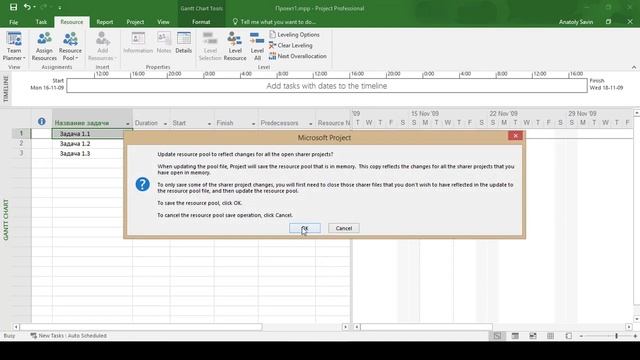Switch to the Report ribbon tab

[104, 22]
